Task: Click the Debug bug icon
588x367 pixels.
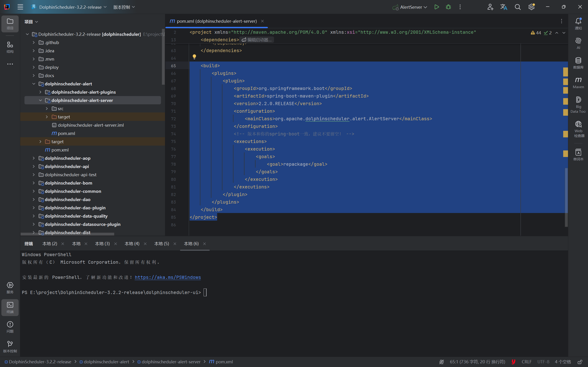Action: click(448, 7)
